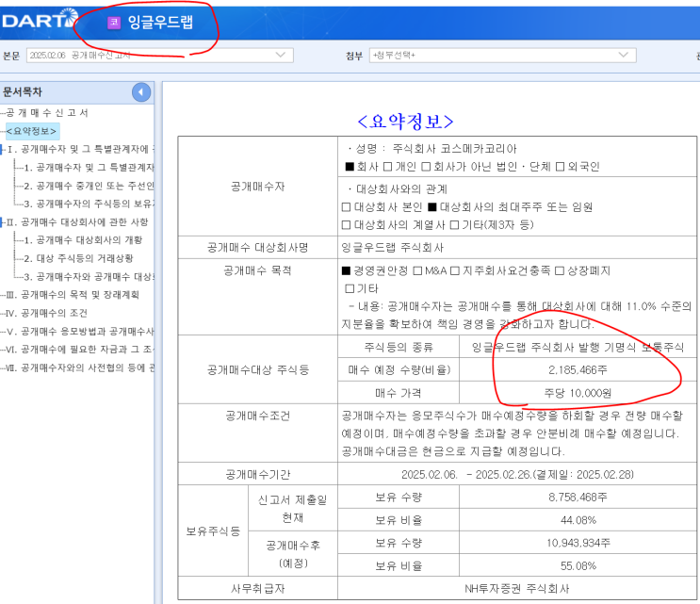Click the 2,185,466주 quantity cell
The width and height of the screenshot is (700, 604).
(x=578, y=369)
